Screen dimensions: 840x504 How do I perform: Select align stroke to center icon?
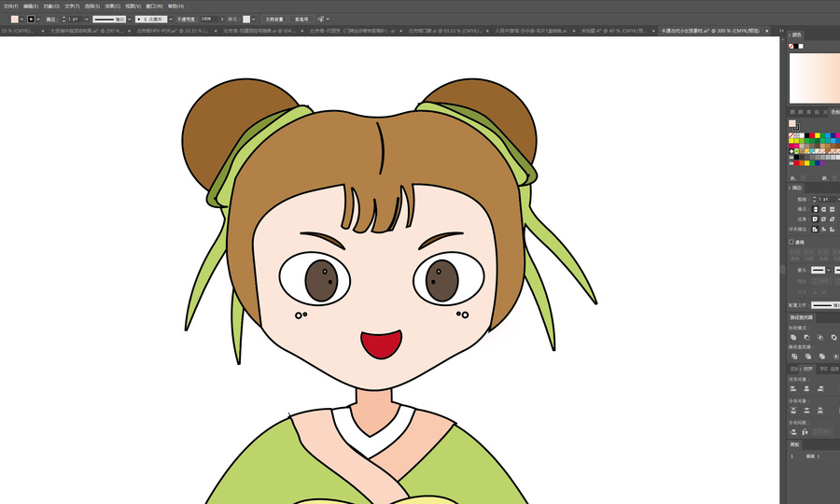[x=815, y=230]
